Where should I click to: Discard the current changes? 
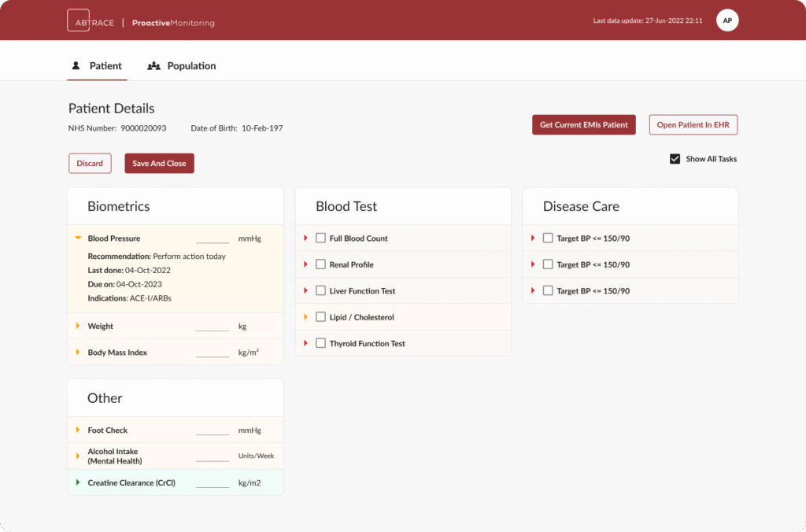(x=90, y=164)
